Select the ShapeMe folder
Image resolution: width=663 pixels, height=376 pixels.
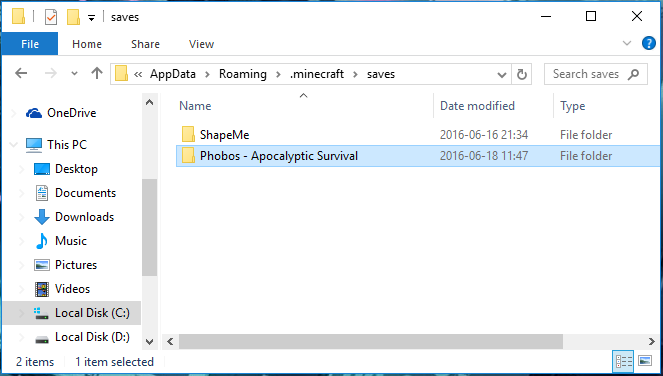click(225, 135)
